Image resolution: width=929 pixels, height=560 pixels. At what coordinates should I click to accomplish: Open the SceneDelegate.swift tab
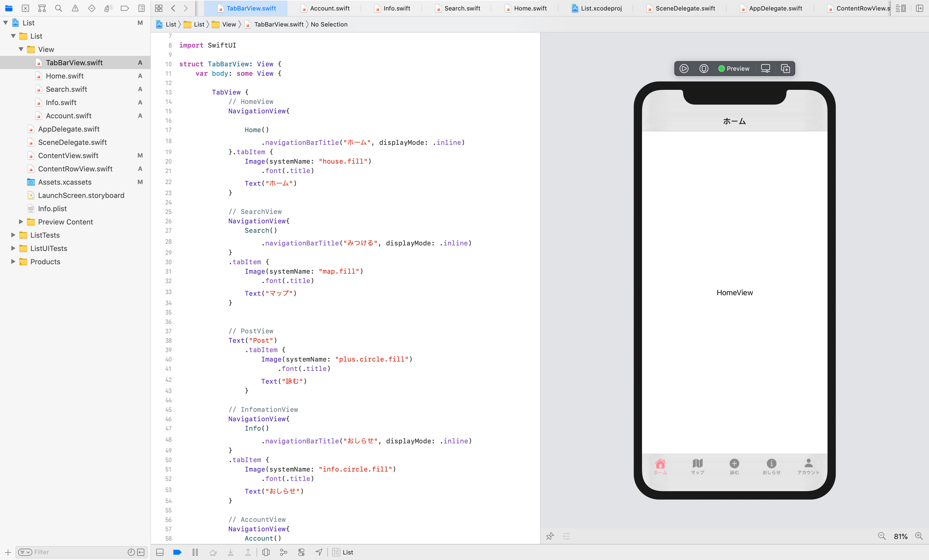681,8
